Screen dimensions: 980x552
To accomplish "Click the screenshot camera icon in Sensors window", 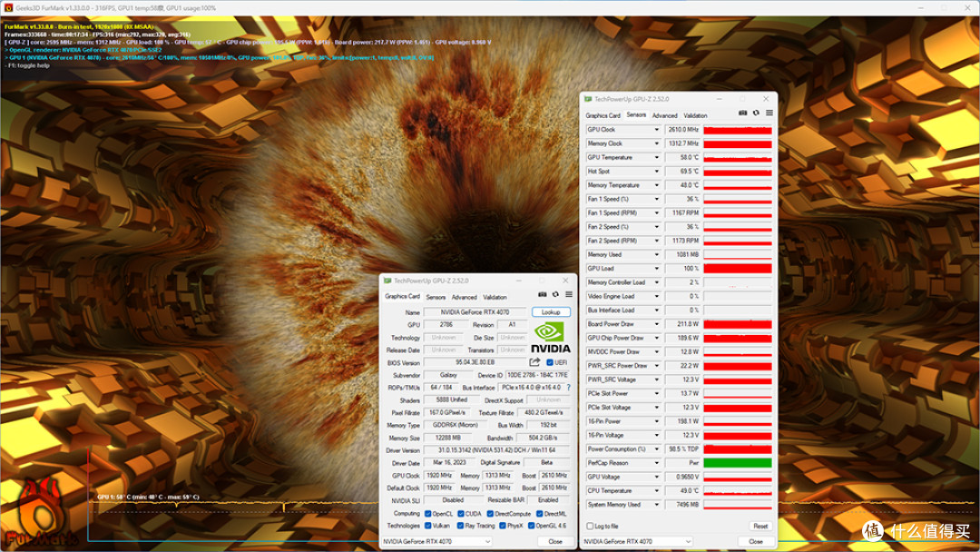I will point(742,113).
